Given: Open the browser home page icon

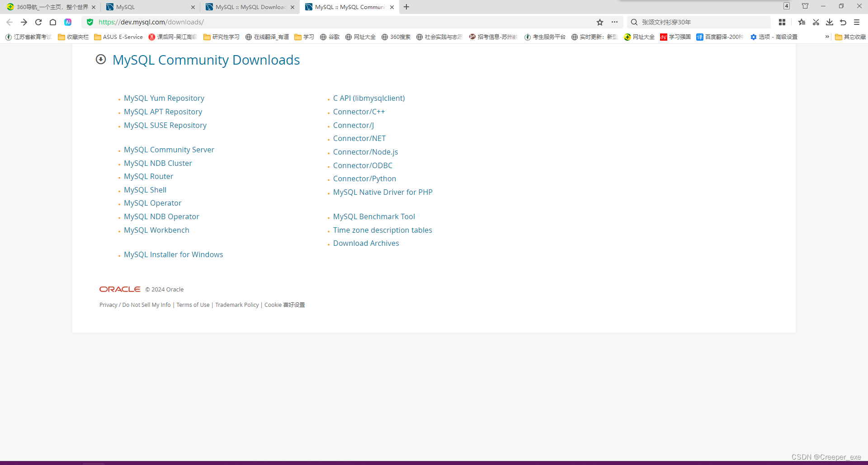Looking at the screenshot, I should (53, 22).
